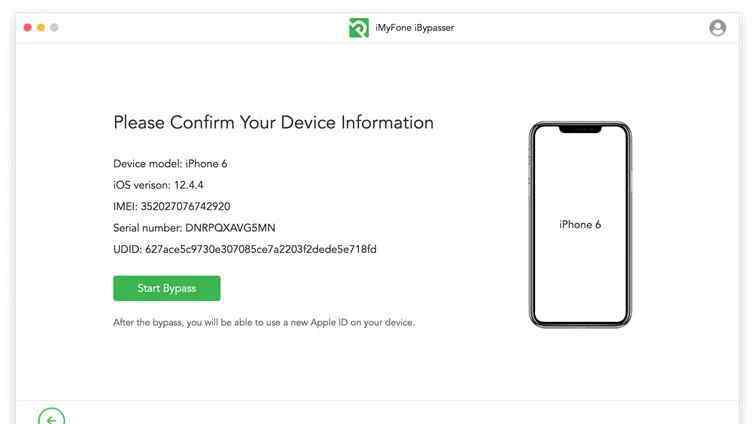Select the IMEI number 352027076742920
Viewport: 755px width, 424px height.
tap(185, 206)
